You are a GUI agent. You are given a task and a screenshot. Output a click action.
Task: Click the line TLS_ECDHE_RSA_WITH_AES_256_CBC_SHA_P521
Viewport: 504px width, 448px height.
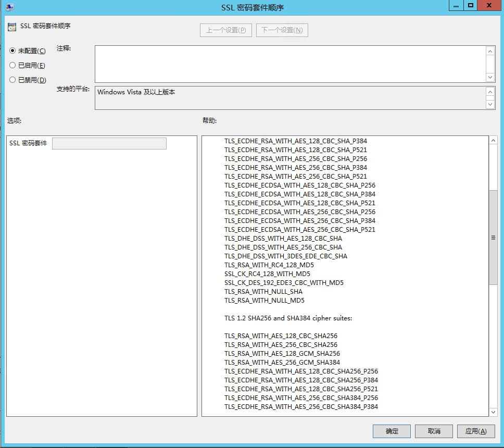[296, 176]
